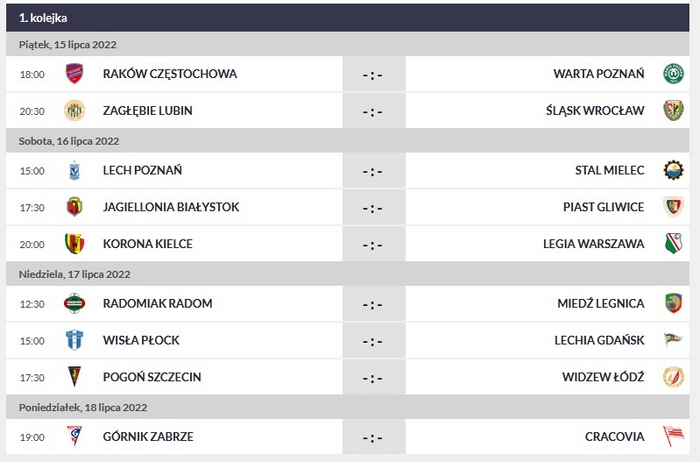Screen dimensions: 700x462
Task: Click the Lech Poznań club logo
Action: click(x=74, y=171)
